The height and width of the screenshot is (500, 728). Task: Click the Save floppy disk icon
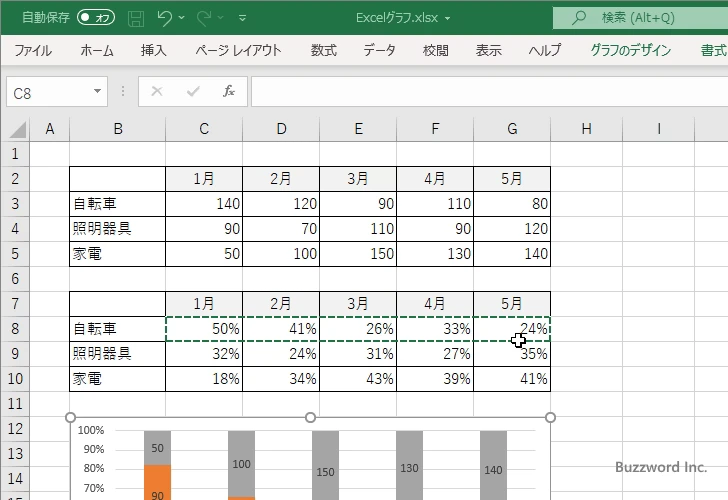136,18
